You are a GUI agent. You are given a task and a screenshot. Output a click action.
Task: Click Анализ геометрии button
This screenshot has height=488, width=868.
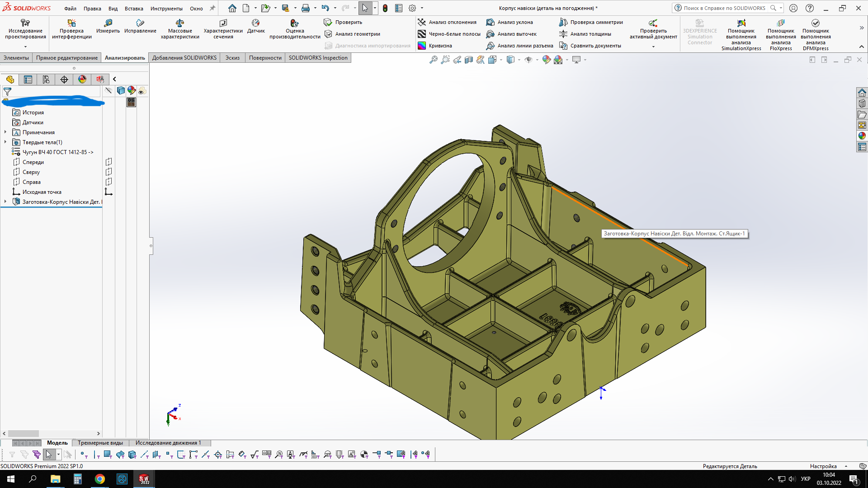pyautogui.click(x=352, y=34)
